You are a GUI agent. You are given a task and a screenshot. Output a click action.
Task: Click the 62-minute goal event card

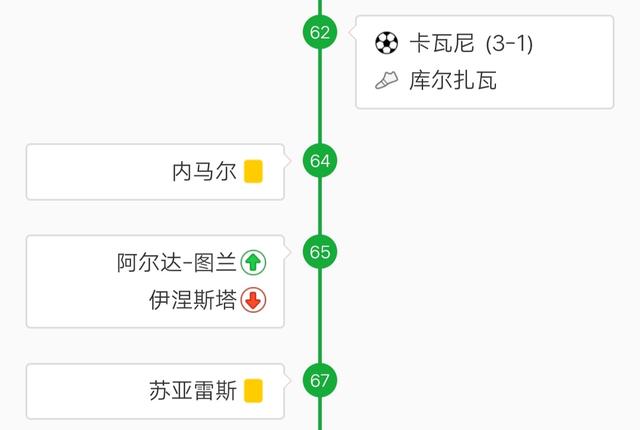tap(484, 62)
